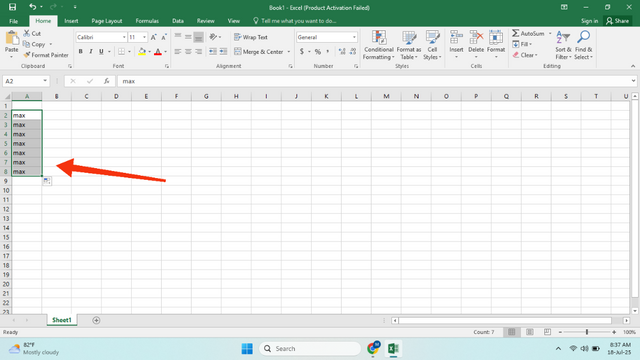Click the Share button

(617, 21)
